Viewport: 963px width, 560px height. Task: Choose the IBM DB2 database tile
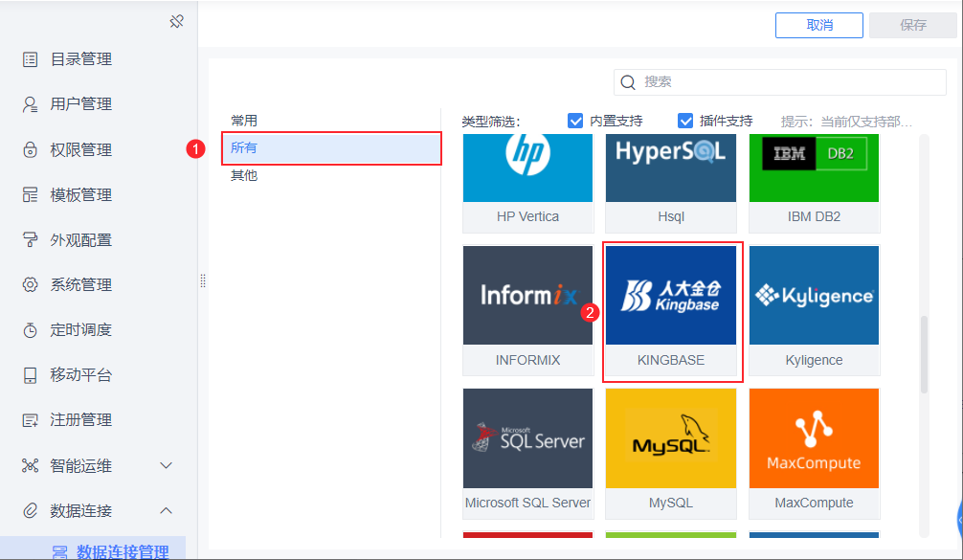(x=814, y=183)
